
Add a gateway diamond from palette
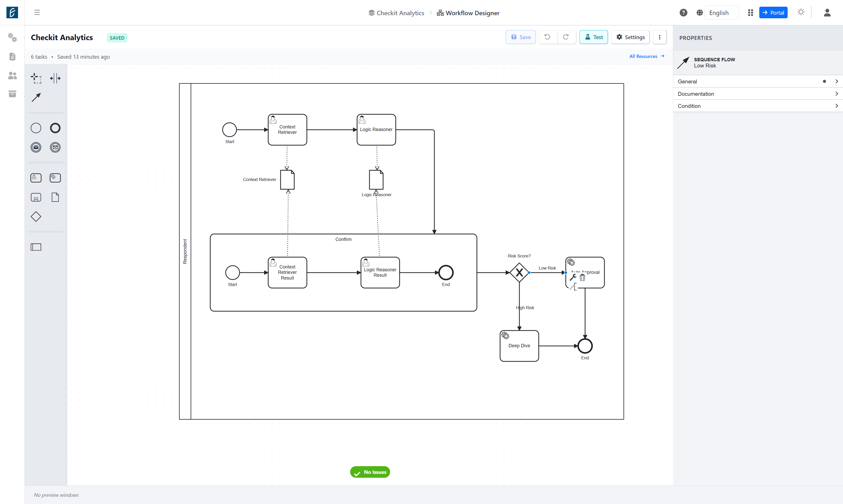point(36,217)
